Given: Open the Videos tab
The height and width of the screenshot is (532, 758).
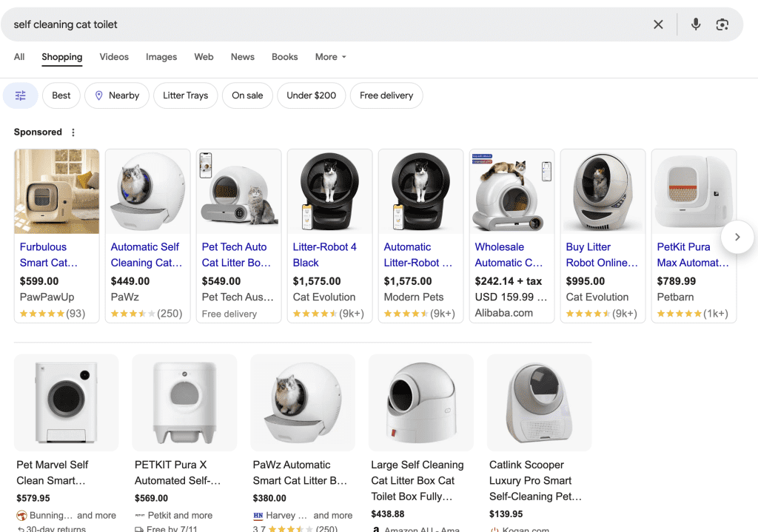Looking at the screenshot, I should tap(114, 57).
